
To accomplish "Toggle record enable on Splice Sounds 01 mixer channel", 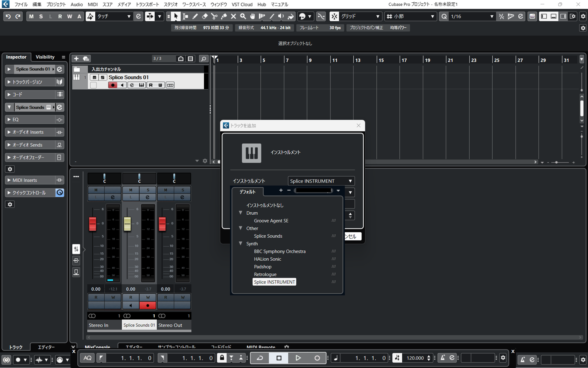I will pyautogui.click(x=148, y=306).
